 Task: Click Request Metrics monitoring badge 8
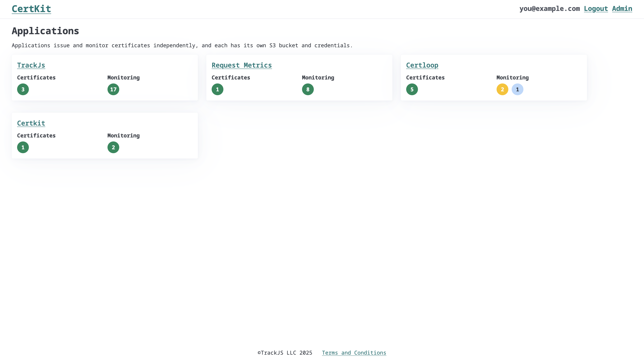click(308, 89)
